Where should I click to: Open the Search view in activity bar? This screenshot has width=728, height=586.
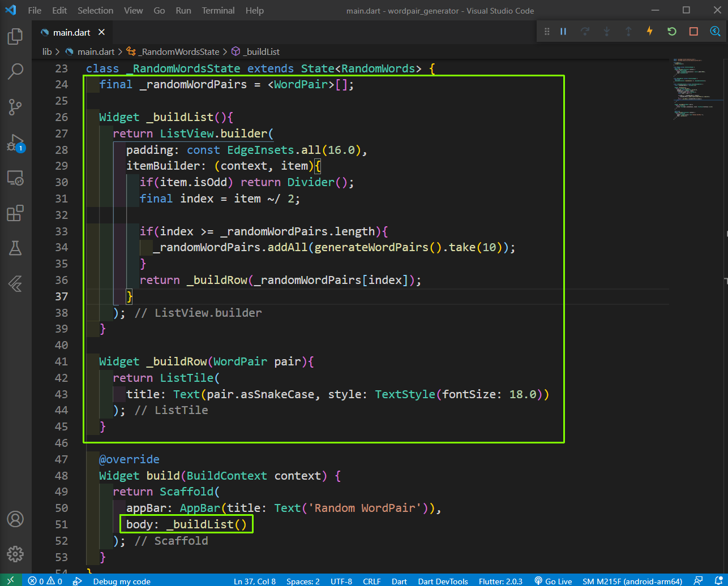15,71
